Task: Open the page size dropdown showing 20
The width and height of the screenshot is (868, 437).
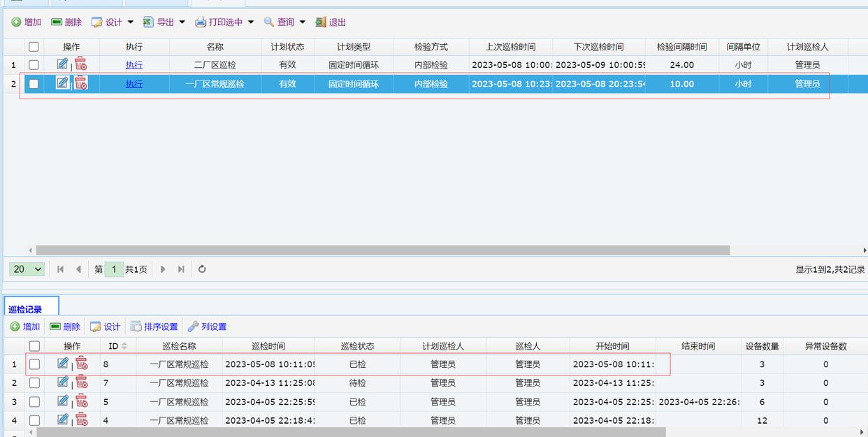Action: pos(28,269)
